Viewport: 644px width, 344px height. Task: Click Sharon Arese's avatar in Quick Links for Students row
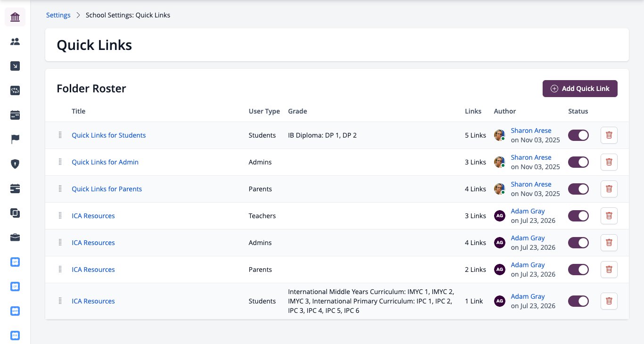(499, 135)
